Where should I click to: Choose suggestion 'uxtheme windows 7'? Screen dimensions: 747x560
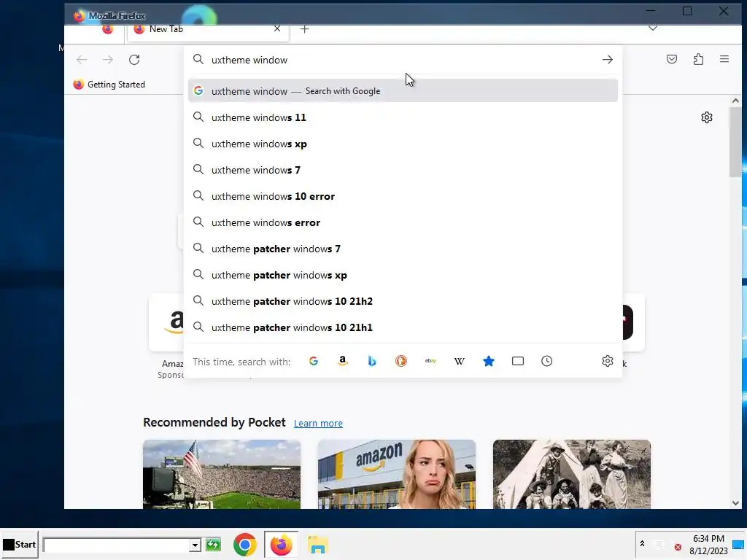point(403,169)
